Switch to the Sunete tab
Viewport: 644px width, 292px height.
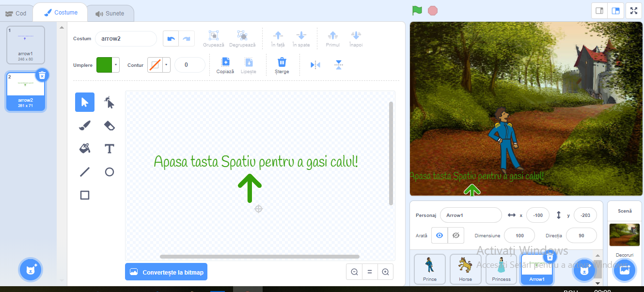click(110, 13)
